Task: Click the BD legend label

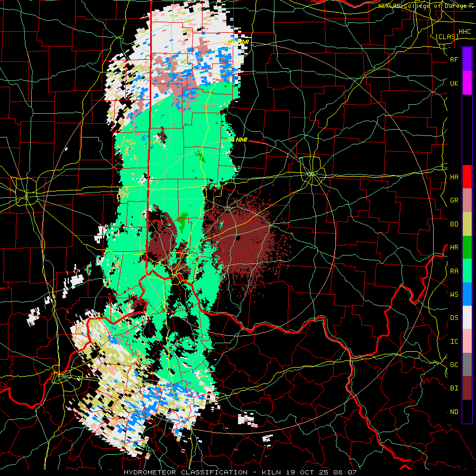Action: (454, 224)
